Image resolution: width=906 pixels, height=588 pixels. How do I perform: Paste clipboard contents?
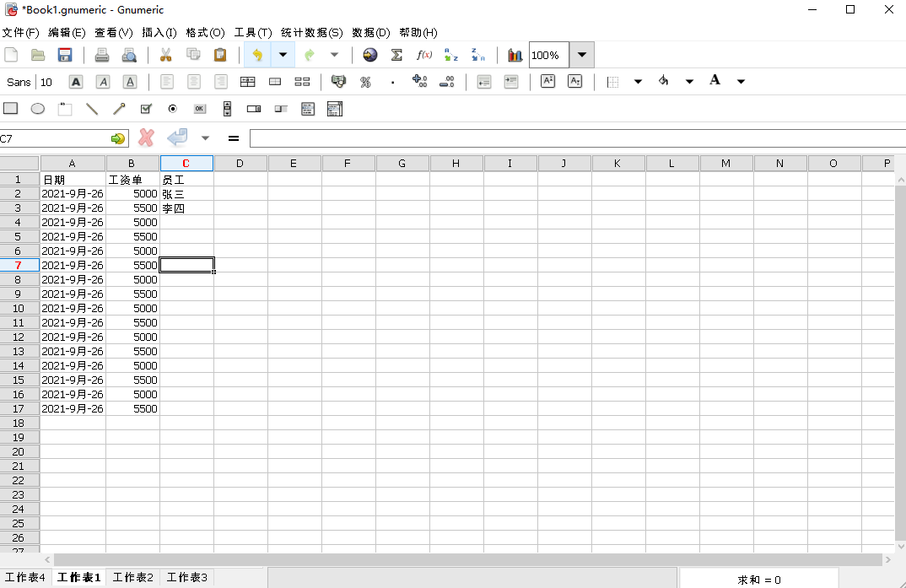pyautogui.click(x=220, y=55)
